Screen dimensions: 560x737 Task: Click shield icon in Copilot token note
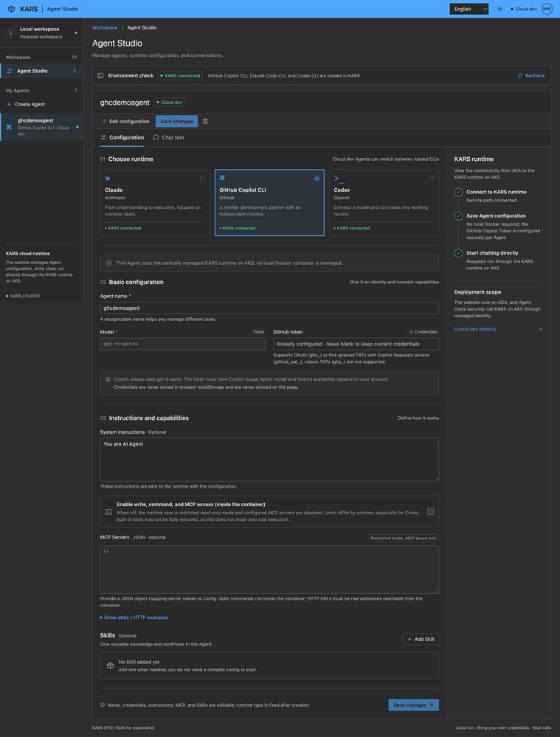coord(108,379)
